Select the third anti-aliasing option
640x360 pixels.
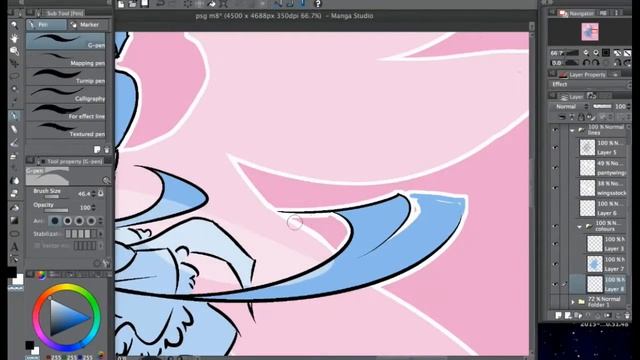(79, 221)
